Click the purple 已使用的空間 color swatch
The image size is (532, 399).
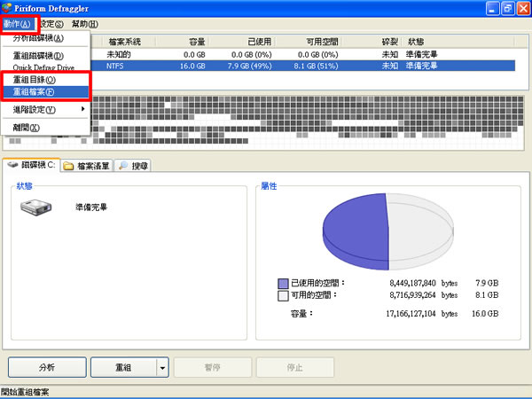point(283,284)
